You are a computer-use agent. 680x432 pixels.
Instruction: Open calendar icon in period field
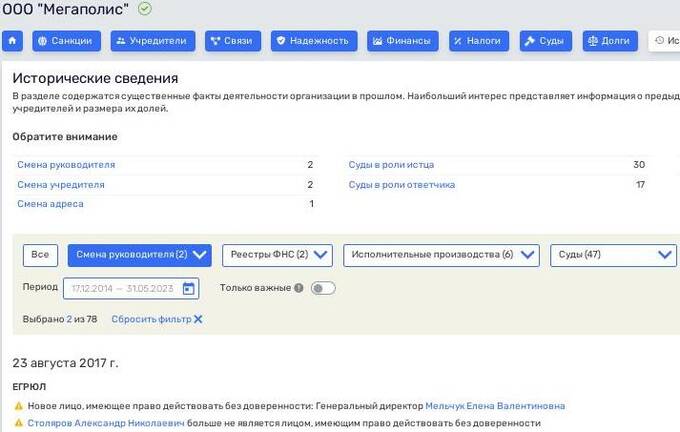pos(189,288)
